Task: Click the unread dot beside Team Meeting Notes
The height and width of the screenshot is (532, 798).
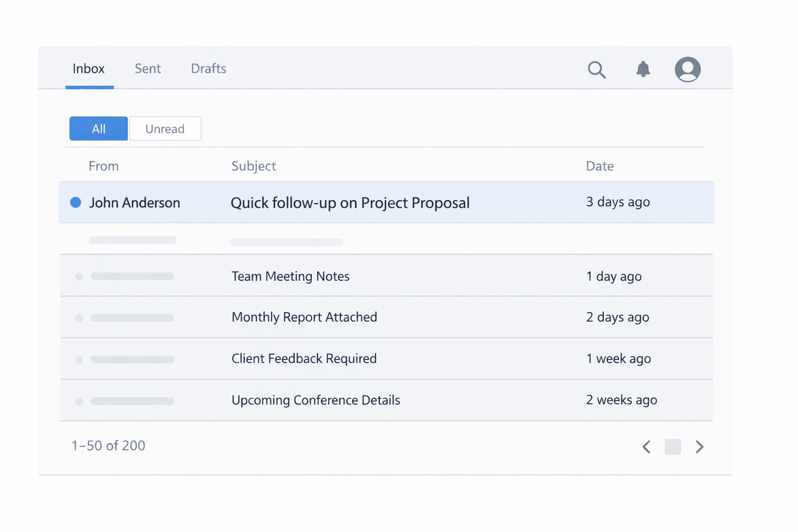Action: [x=79, y=276]
